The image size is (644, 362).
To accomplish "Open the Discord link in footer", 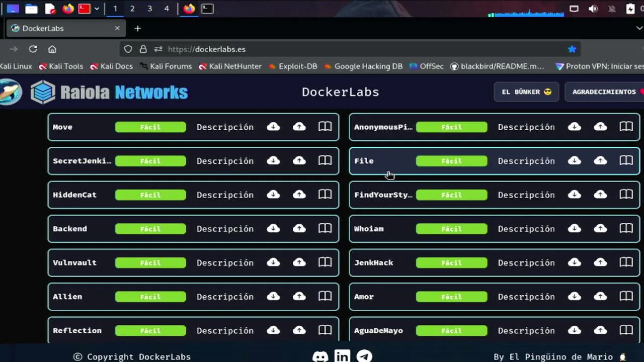I will tap(320, 356).
